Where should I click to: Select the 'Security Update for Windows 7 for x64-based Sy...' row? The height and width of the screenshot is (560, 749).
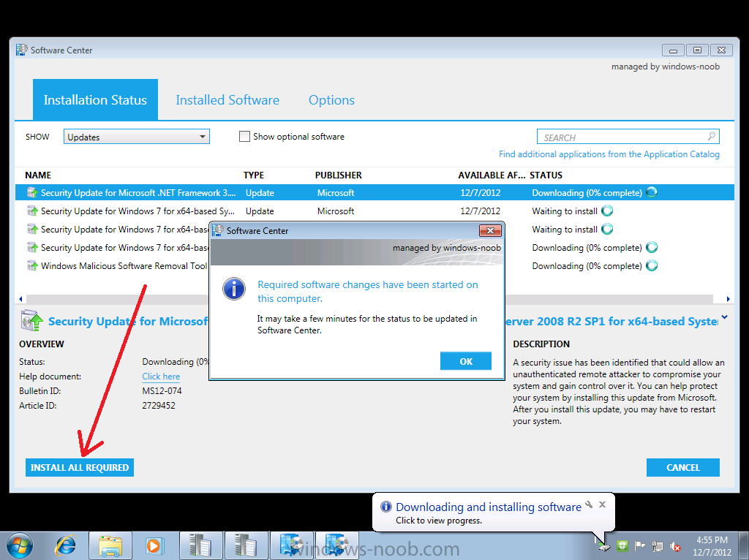tap(374, 211)
